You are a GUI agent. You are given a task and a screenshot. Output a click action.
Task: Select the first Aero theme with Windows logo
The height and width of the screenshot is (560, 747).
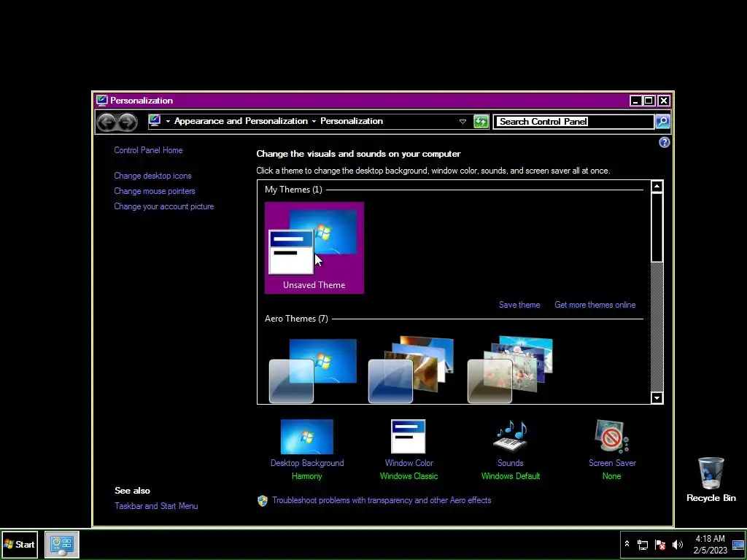313,370
